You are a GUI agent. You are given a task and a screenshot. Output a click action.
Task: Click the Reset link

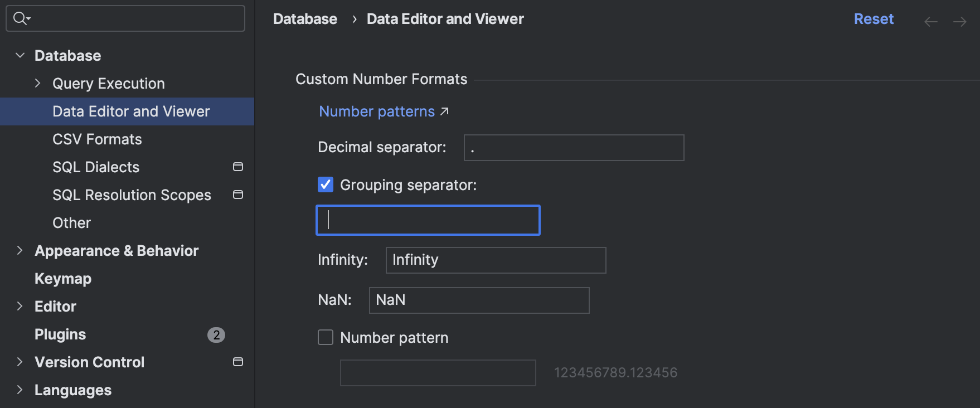874,19
